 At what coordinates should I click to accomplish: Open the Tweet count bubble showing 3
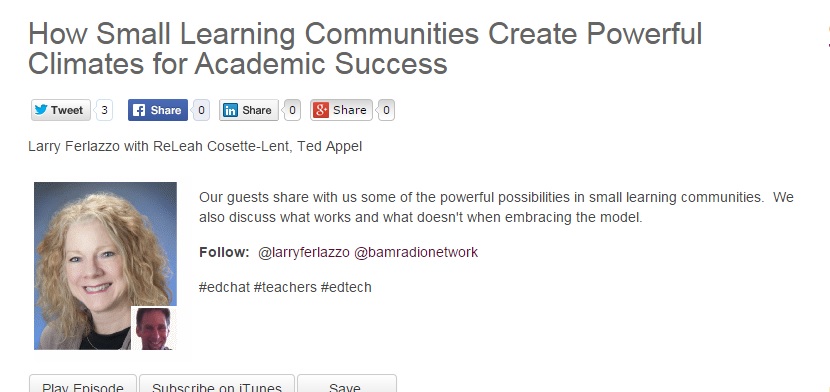click(104, 110)
